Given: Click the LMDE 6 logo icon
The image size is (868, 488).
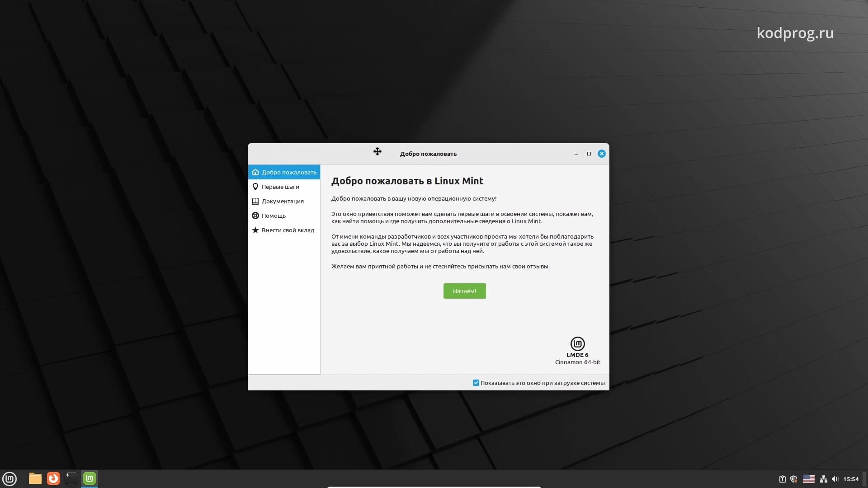Looking at the screenshot, I should (578, 344).
